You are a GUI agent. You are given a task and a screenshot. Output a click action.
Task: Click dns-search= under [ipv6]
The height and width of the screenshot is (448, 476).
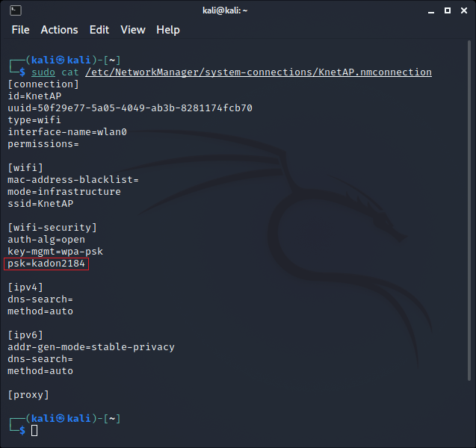[40, 359]
